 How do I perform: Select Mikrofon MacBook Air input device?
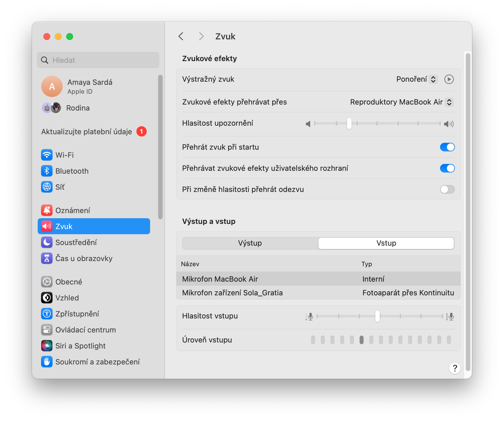point(318,279)
